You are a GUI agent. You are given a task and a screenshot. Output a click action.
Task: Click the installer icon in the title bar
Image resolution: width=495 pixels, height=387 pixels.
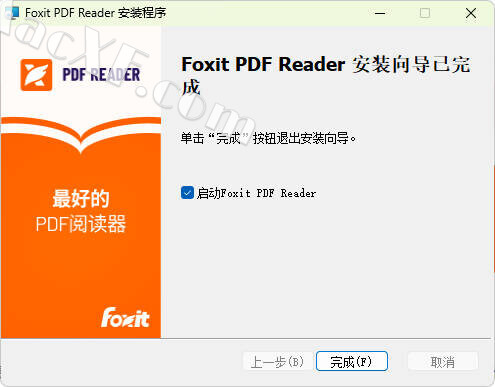coord(13,13)
